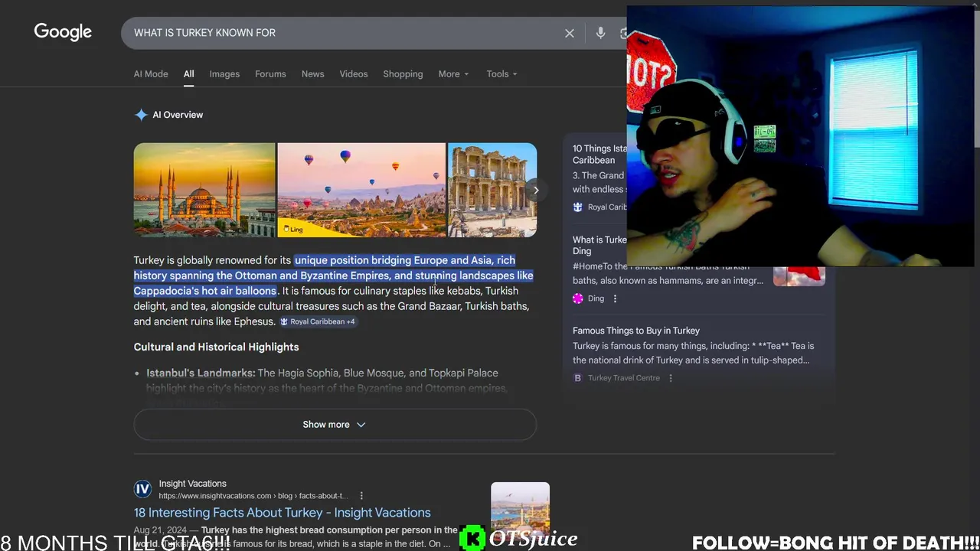
Task: Advance the image carousel with arrow
Action: (536, 190)
